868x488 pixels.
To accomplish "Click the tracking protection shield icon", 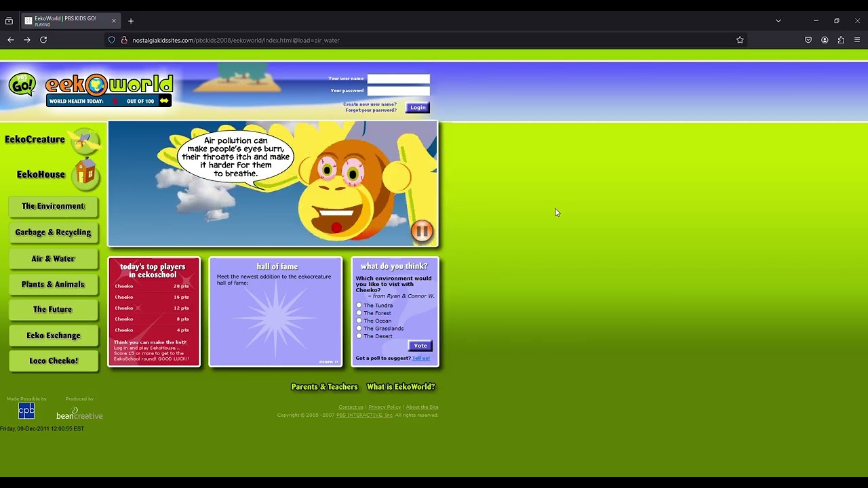I will (112, 40).
